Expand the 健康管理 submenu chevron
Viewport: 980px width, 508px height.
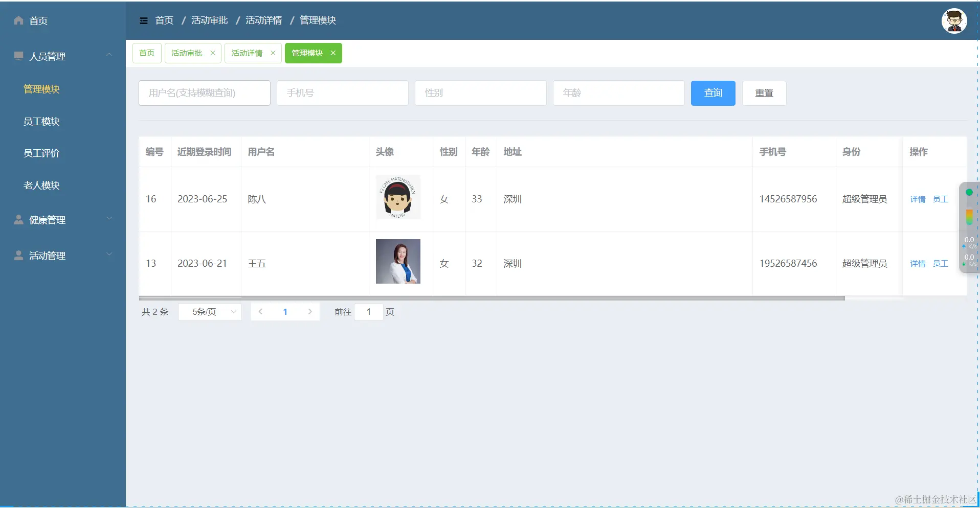109,218
